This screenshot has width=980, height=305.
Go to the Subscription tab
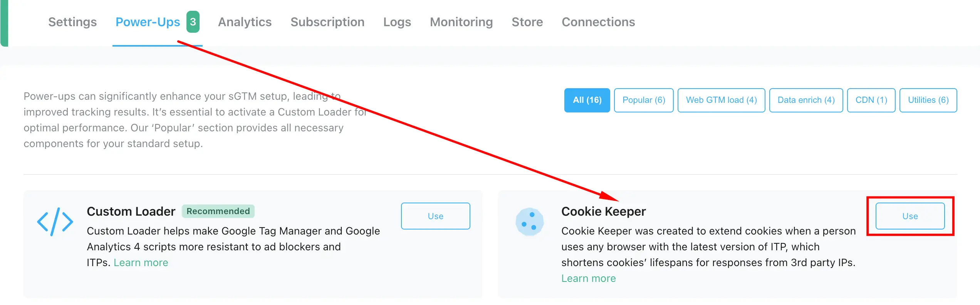[x=327, y=22]
